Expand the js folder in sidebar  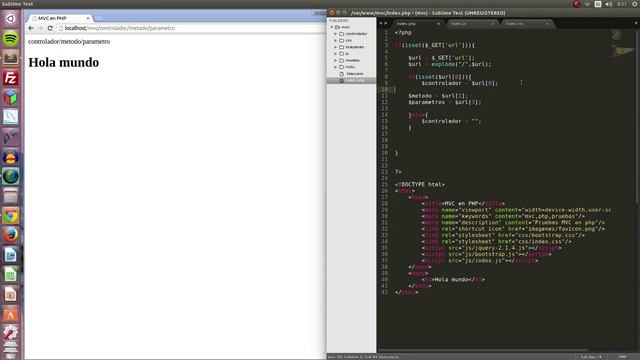point(336,53)
